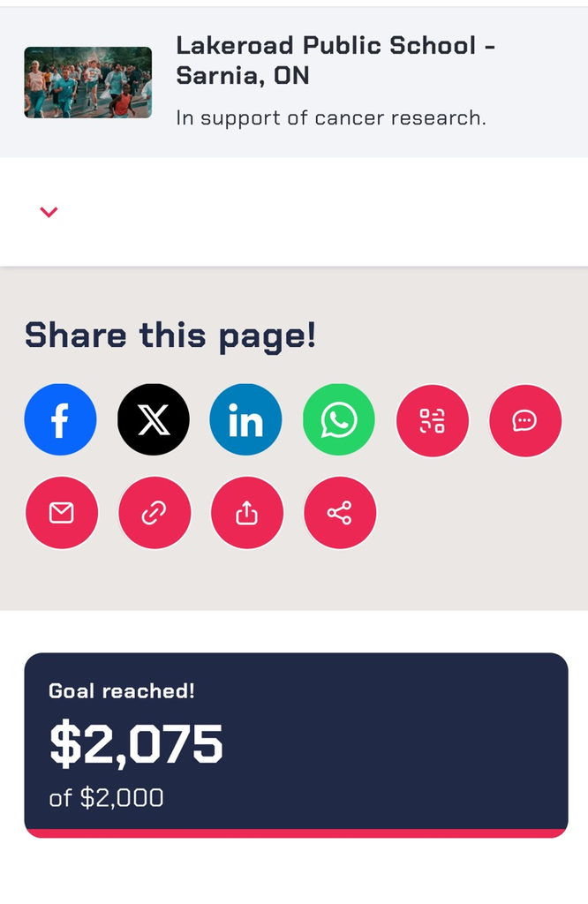Open the Lakeroad Public School title link
This screenshot has height=904, width=588.
coord(335,60)
